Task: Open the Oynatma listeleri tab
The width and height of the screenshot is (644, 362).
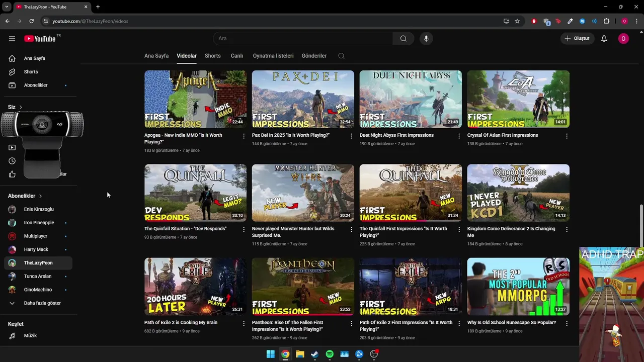Action: [273, 56]
